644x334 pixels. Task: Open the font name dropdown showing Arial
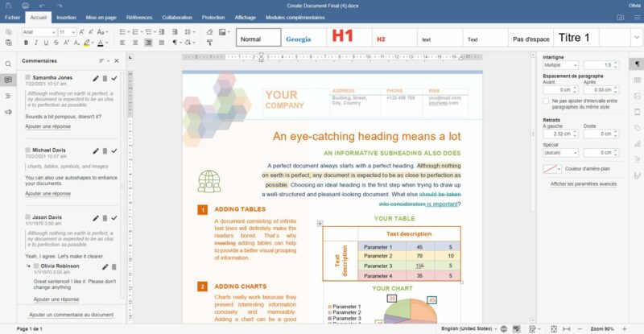(x=39, y=32)
